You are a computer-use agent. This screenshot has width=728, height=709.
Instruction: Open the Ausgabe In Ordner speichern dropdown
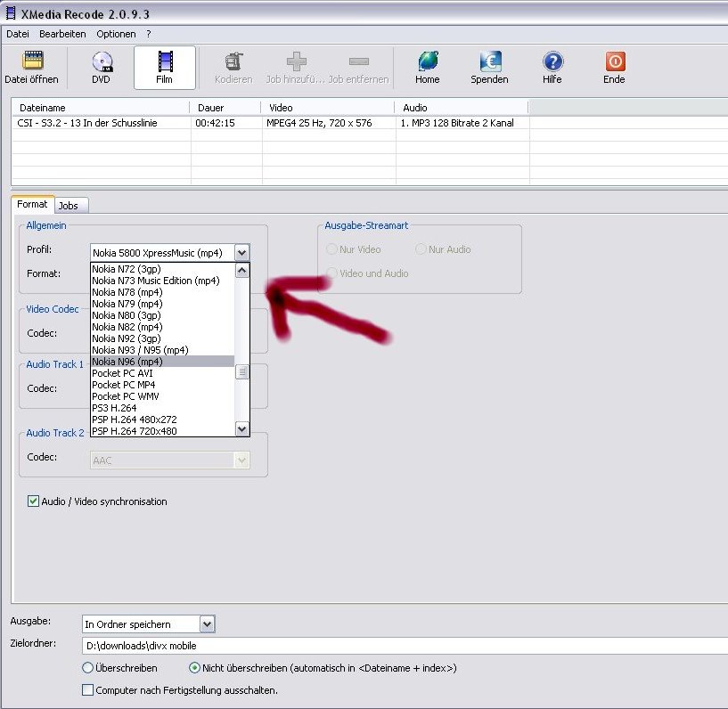pos(207,624)
